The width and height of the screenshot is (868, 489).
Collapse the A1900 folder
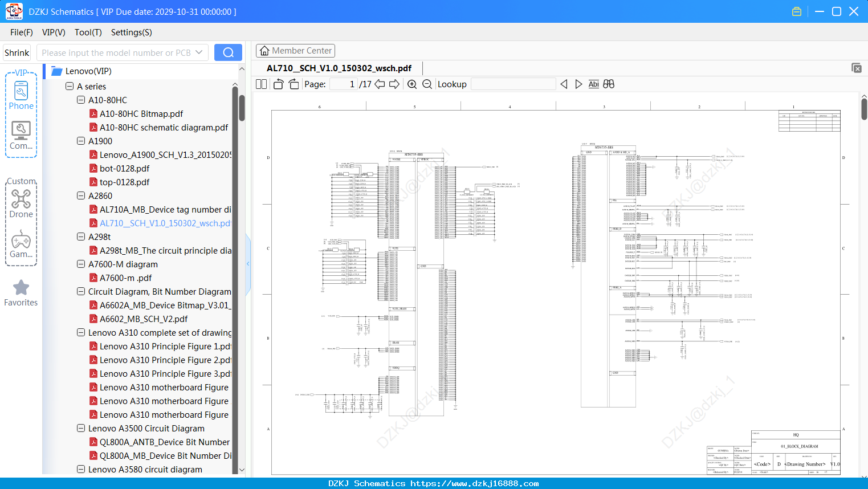pyautogui.click(x=81, y=141)
